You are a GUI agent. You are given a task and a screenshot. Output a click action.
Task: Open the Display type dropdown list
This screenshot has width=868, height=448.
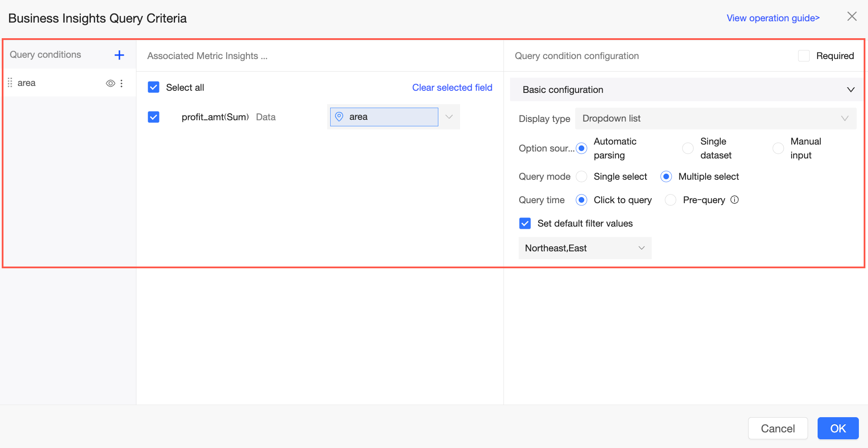pyautogui.click(x=715, y=119)
